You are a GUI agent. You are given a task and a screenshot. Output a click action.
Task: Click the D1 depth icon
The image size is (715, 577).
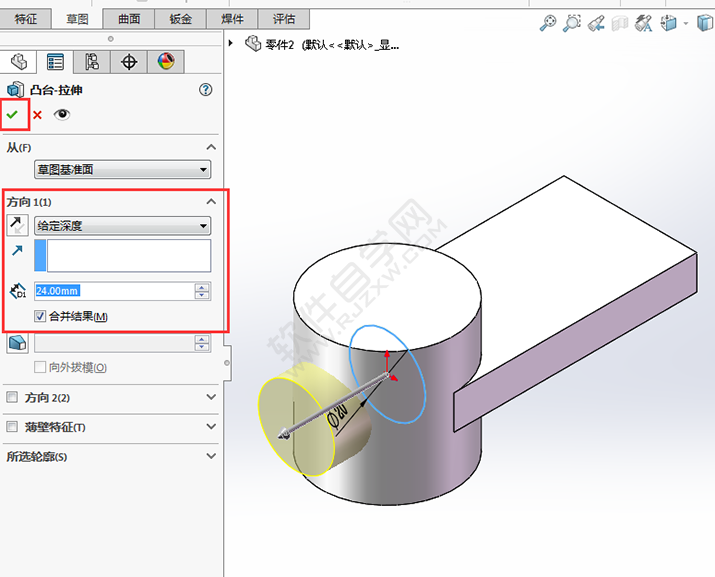(x=18, y=291)
